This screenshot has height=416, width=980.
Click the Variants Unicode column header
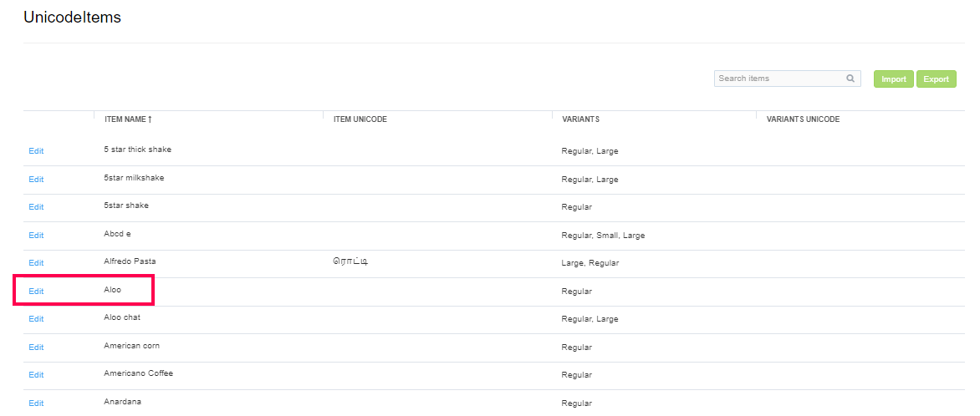click(x=803, y=119)
